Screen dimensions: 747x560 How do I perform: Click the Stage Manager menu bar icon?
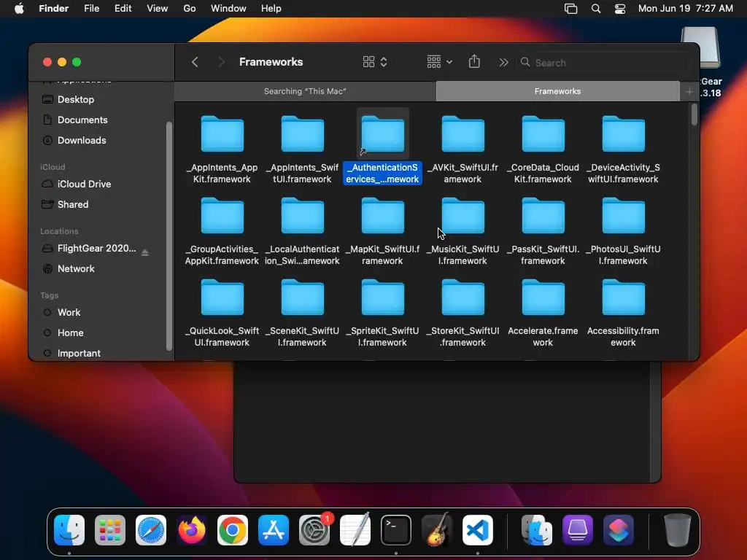[x=570, y=9]
